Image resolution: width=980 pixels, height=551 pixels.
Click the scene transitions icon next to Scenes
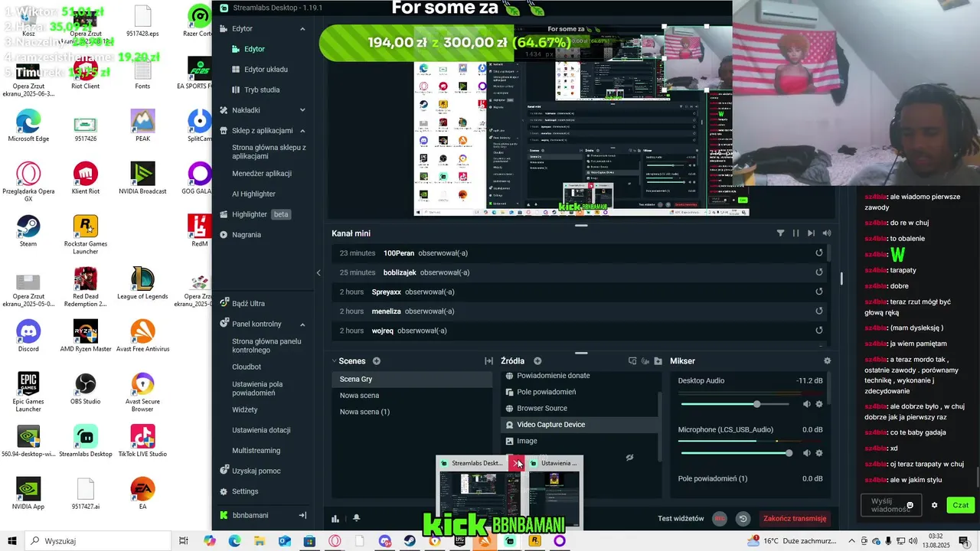click(x=488, y=361)
